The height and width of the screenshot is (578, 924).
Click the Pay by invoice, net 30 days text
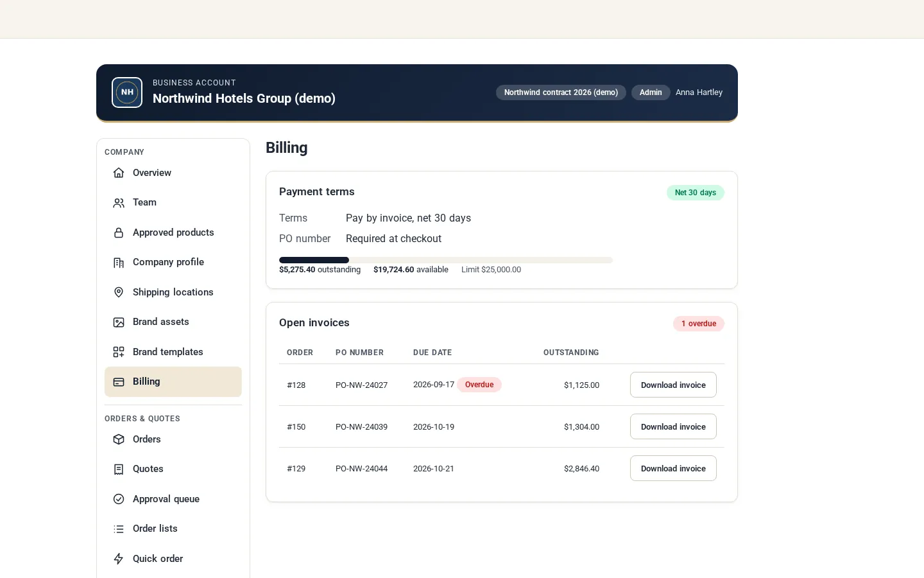point(408,218)
